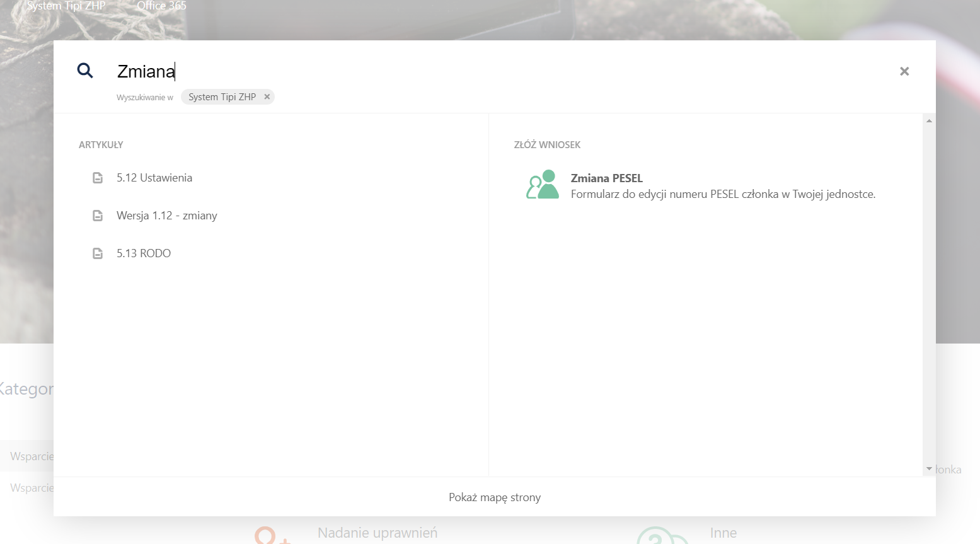
Task: Click the System Tipi ZHP search scope tag
Action: 222,97
